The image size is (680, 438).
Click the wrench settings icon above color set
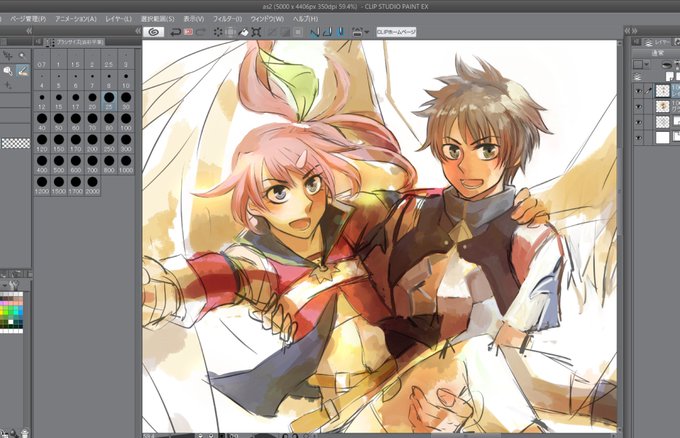click(13, 285)
